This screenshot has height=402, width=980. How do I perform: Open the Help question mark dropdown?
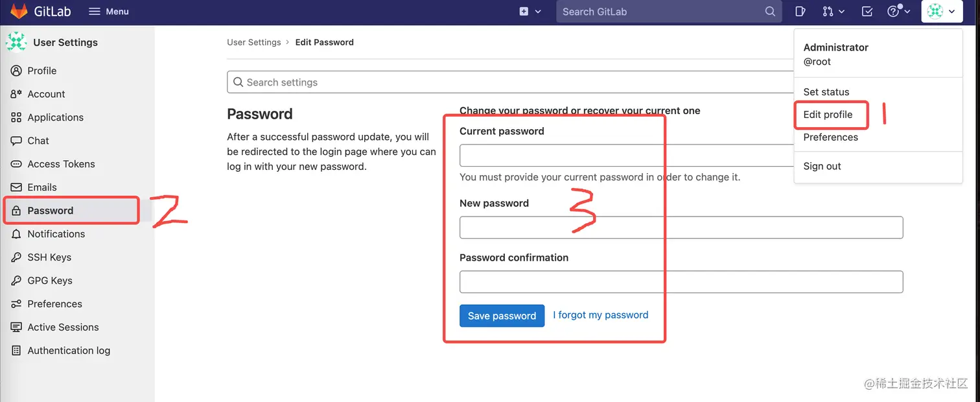pyautogui.click(x=898, y=12)
